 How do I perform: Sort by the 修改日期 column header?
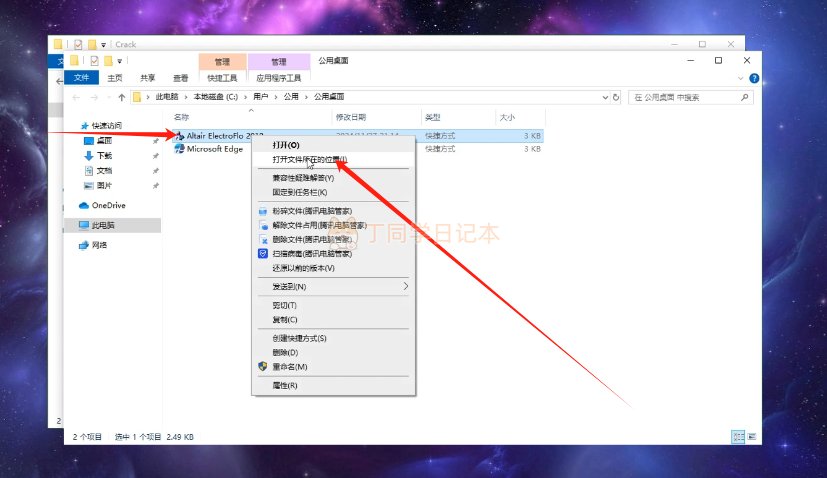coord(350,117)
